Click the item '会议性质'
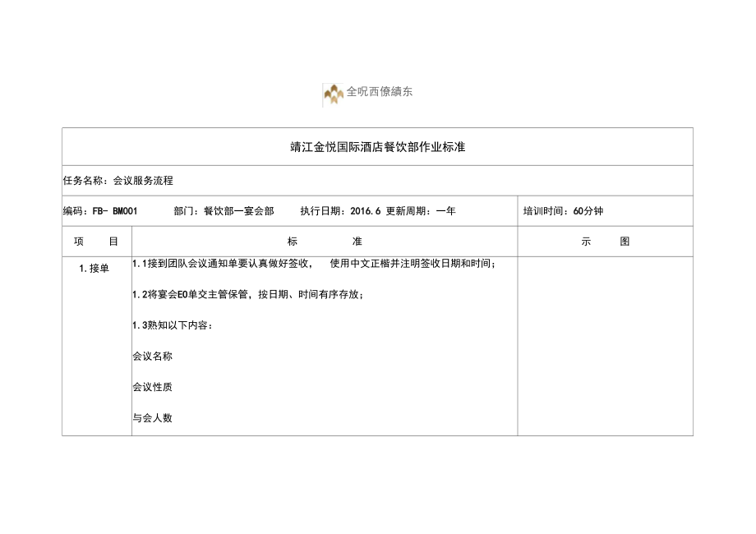 pyautogui.click(x=152, y=387)
